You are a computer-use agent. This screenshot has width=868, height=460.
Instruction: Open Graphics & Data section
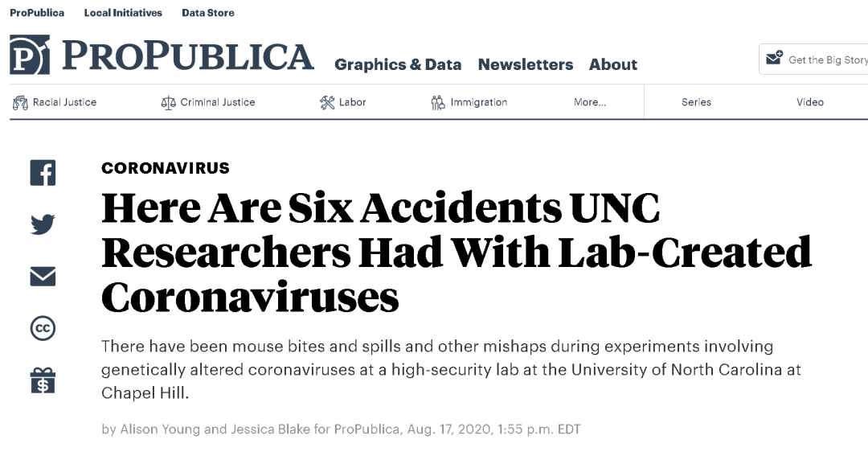(398, 64)
